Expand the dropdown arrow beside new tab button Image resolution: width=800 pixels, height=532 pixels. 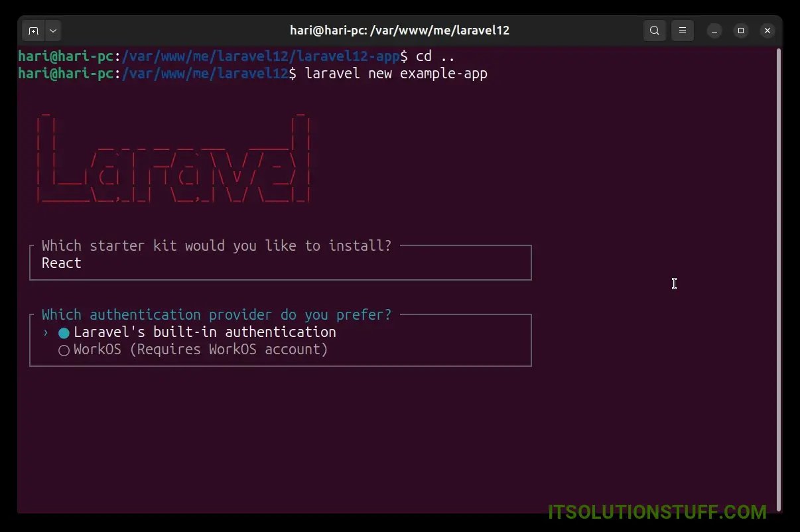53,31
